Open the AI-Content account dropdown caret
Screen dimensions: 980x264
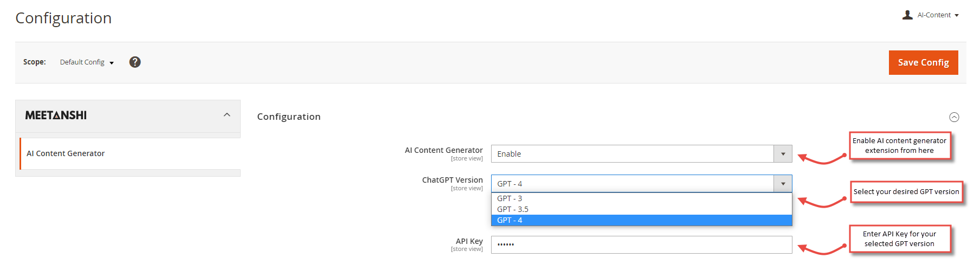pyautogui.click(x=957, y=16)
